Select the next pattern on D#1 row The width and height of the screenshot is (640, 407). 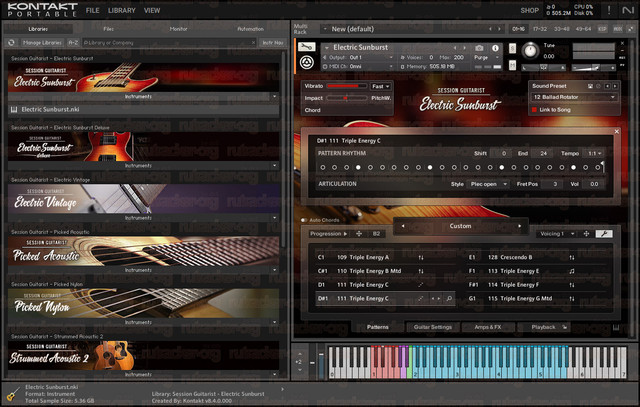pos(439,298)
